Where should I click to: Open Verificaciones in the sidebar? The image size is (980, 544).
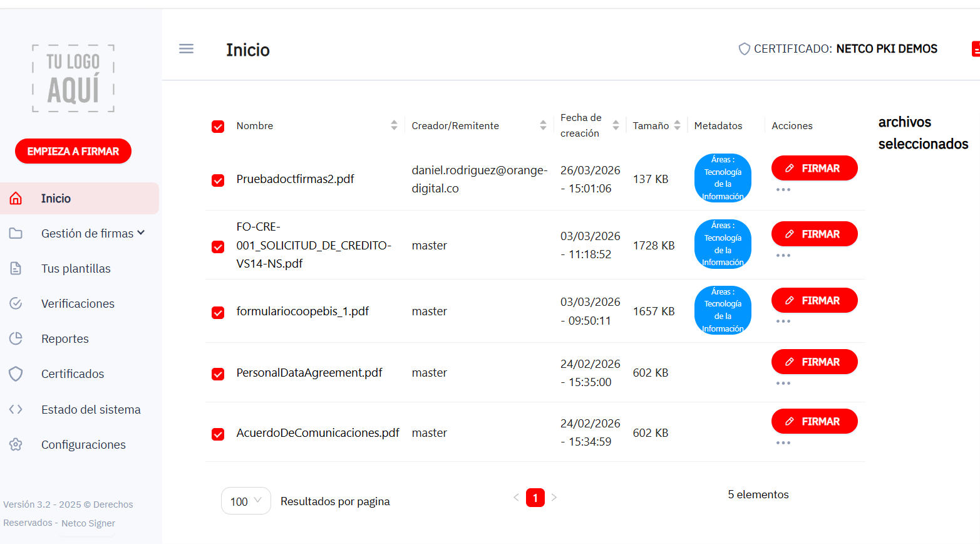[78, 304]
